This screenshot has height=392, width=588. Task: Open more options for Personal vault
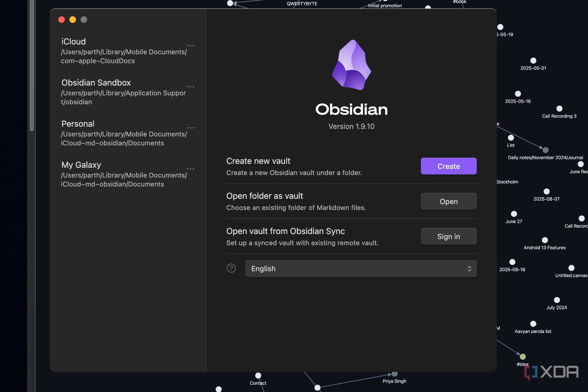[x=190, y=128]
